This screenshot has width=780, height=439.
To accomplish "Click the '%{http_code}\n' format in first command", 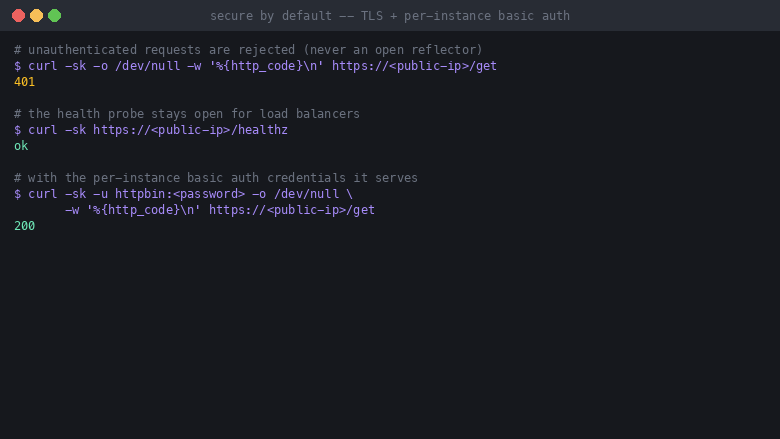I will 266,66.
